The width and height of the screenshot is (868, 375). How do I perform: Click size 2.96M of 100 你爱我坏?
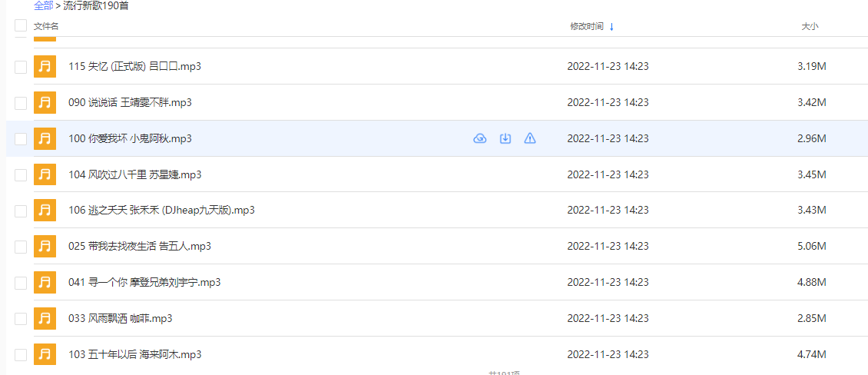point(811,138)
